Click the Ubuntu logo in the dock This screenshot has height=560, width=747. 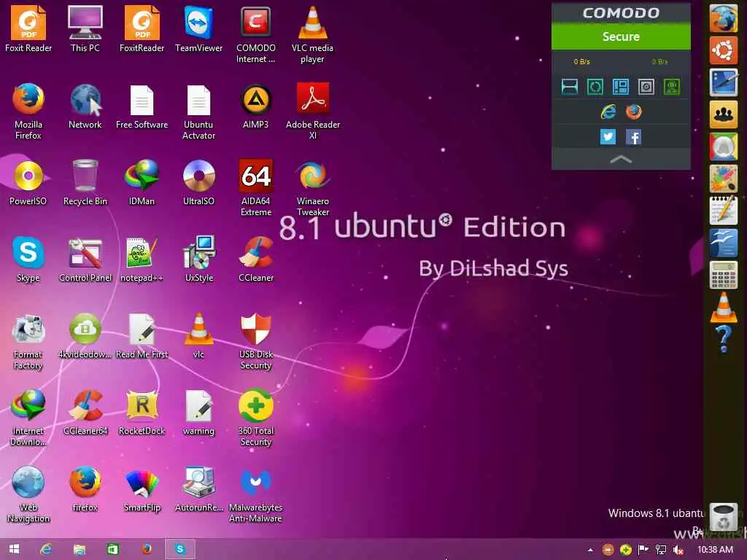723,50
